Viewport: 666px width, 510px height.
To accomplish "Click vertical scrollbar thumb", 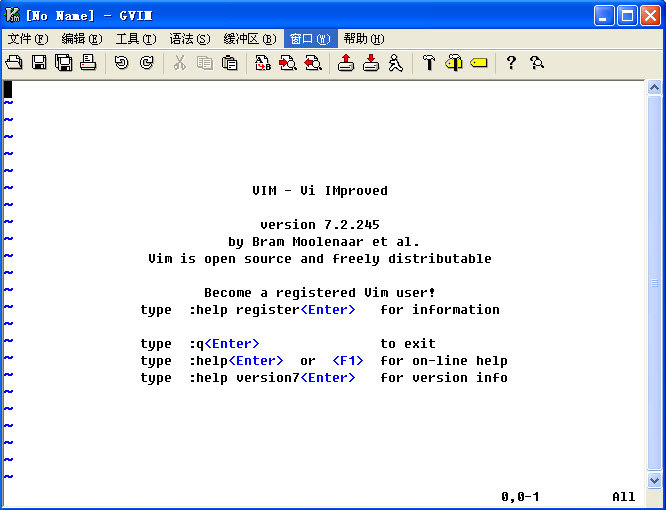I will (x=655, y=283).
